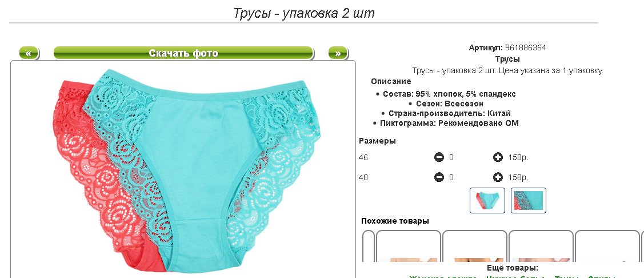This screenshot has width=644, height=278.
Task: Decrease quantity for size 46
Action: click(x=439, y=157)
